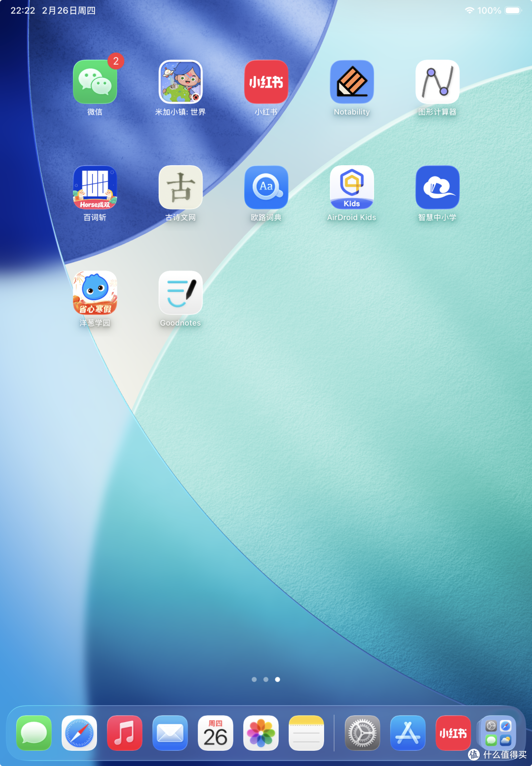This screenshot has height=766, width=532.
Task: Open Mail from the dock
Action: coord(170,733)
